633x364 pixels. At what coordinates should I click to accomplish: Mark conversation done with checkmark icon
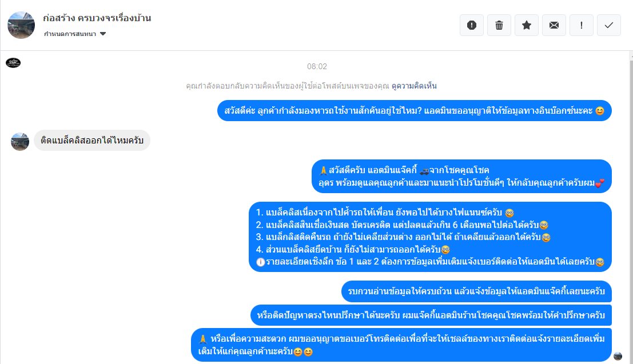click(609, 25)
